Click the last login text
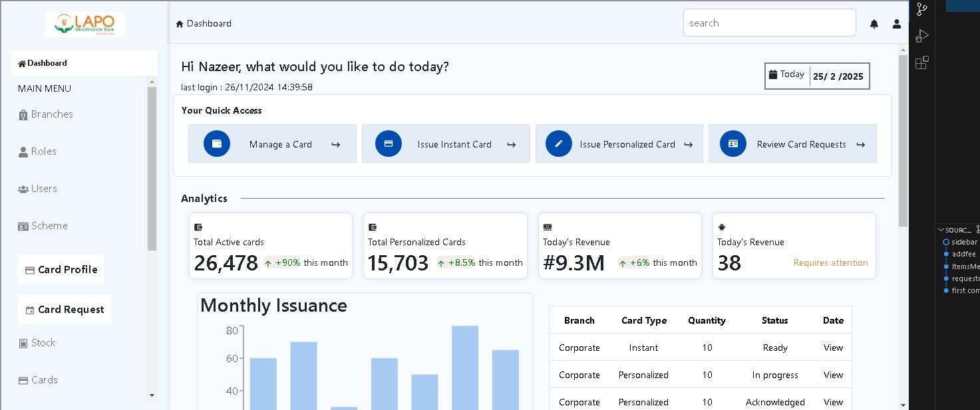Screen dimensions: 980x410 [247, 87]
